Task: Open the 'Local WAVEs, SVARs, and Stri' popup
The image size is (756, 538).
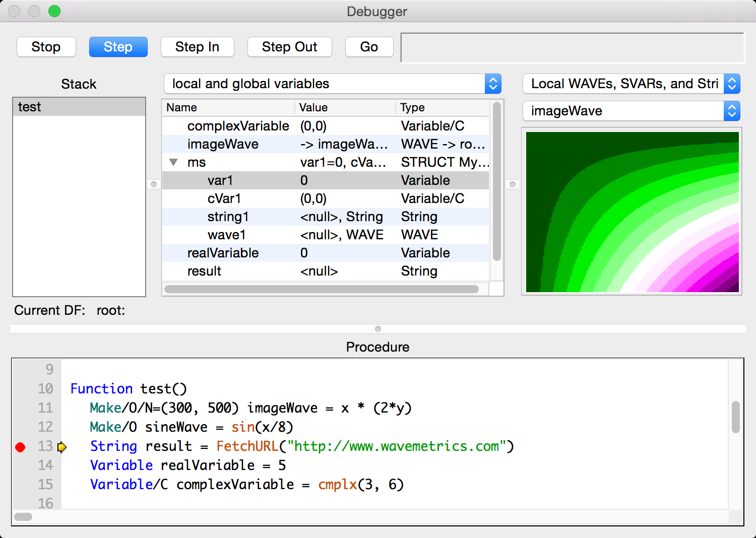Action: [x=632, y=84]
